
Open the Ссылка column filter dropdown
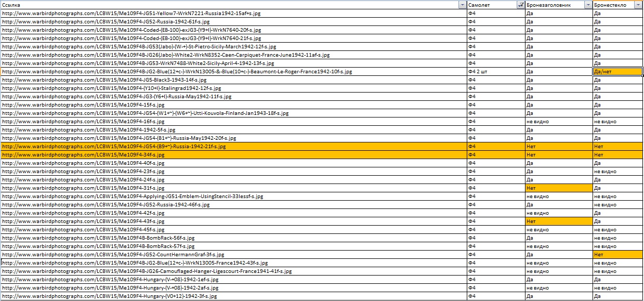pyautogui.click(x=463, y=5)
